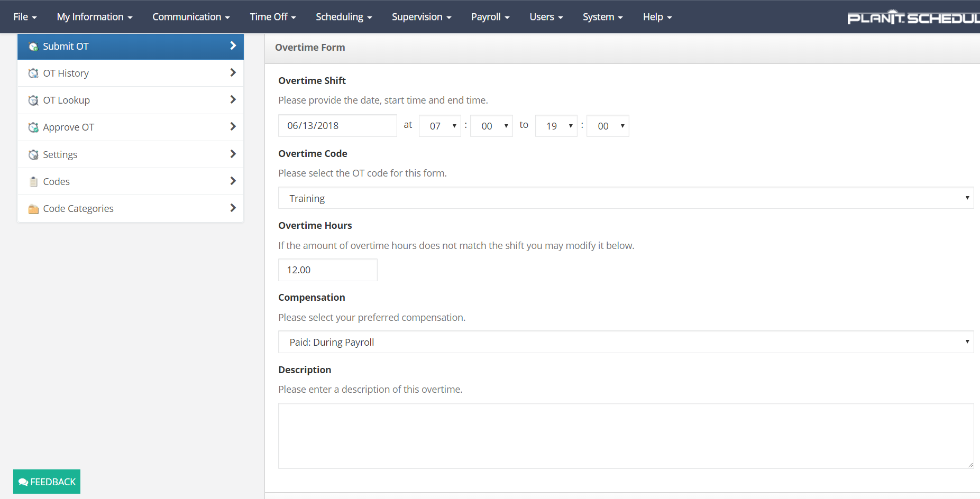
Task: Click the Overtime Hours field showing 12.00
Action: pos(328,270)
